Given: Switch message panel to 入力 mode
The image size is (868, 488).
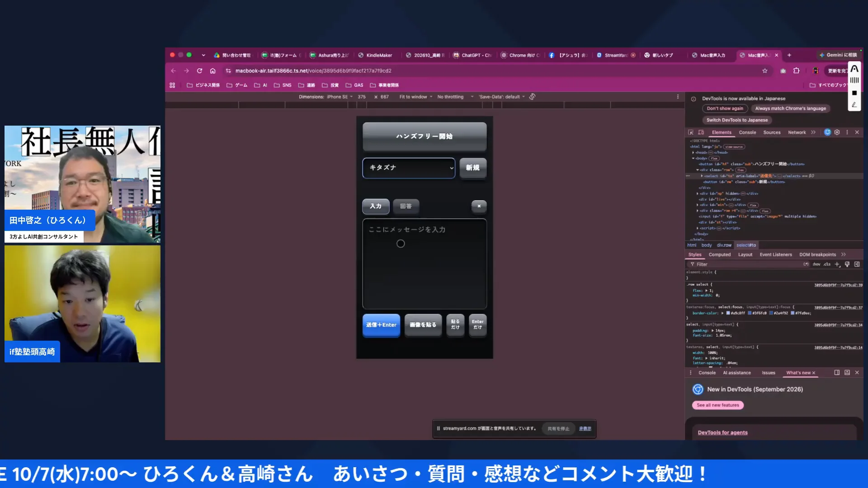Looking at the screenshot, I should [x=376, y=206].
